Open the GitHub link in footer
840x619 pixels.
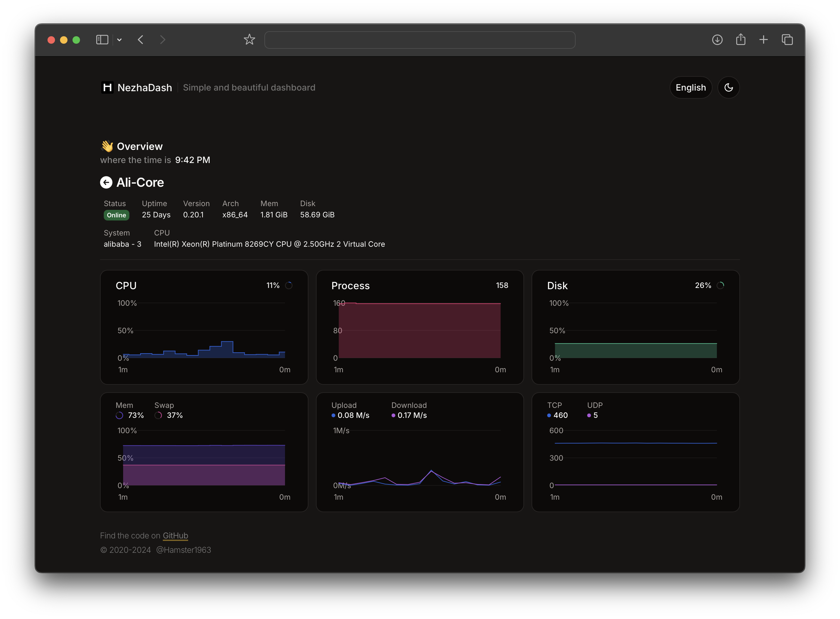(175, 535)
